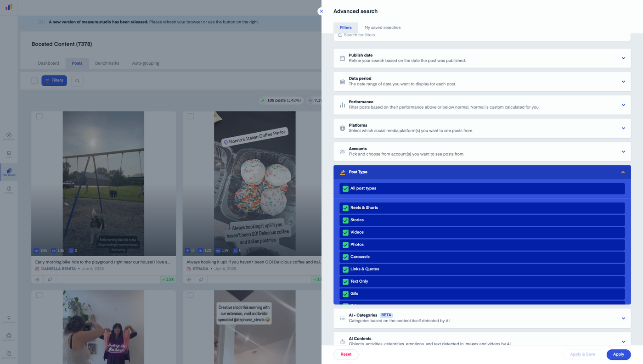The width and height of the screenshot is (643, 364).
Task: Click the robot icon beside AI Contents
Action: click(342, 342)
